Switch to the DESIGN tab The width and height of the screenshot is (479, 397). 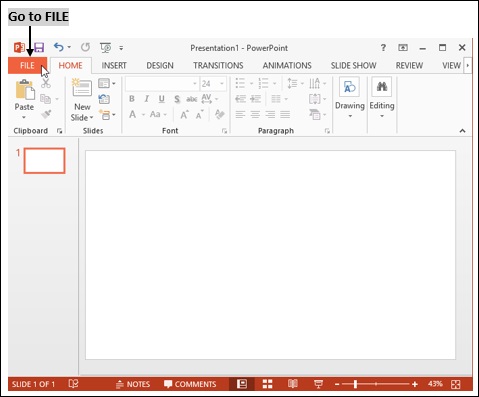coord(160,65)
